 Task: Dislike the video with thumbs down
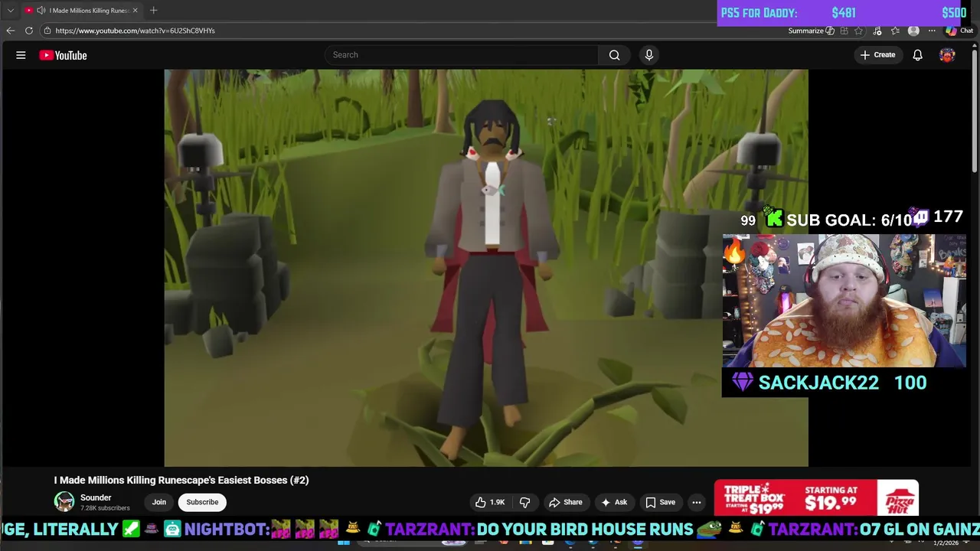coord(524,502)
